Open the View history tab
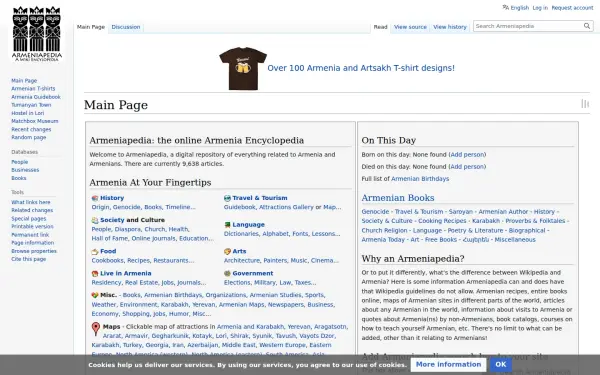The width and height of the screenshot is (600, 375). [450, 27]
